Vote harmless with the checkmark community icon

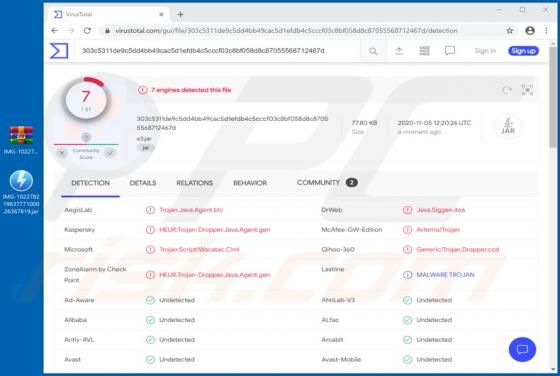coord(110,153)
